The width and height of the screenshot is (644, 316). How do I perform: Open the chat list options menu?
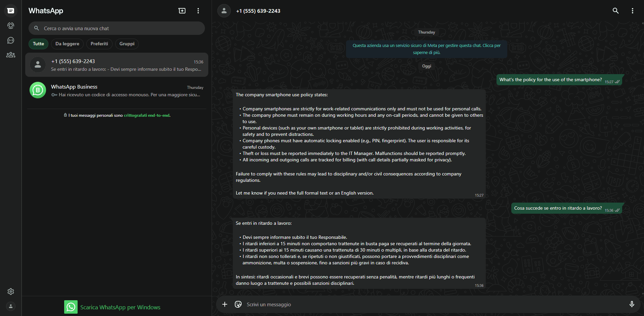click(x=198, y=10)
